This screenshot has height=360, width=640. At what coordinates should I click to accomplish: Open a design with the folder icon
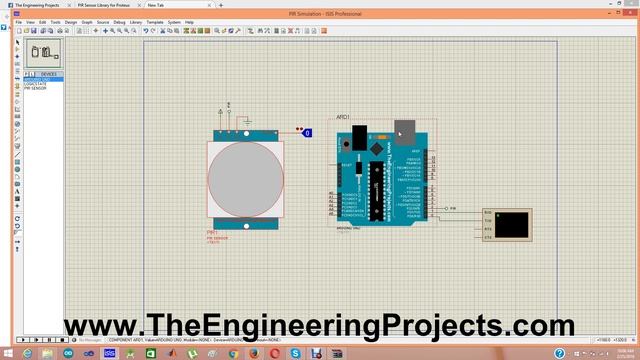27,31
